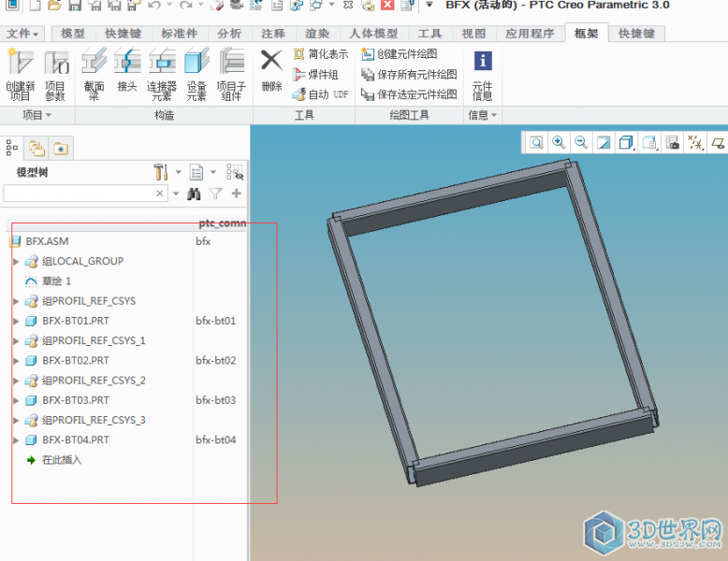This screenshot has width=728, height=561.
Task: Open the 文件 menu
Action: pos(22,34)
